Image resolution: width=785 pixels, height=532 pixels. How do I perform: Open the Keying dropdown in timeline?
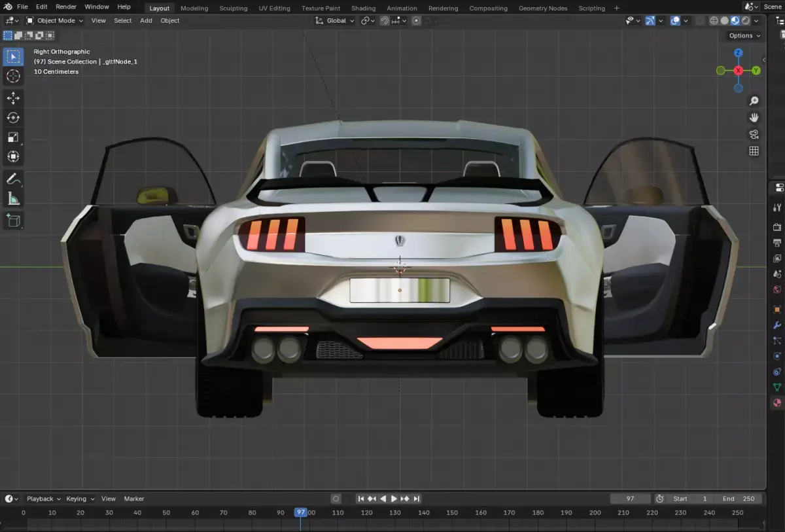(x=79, y=499)
